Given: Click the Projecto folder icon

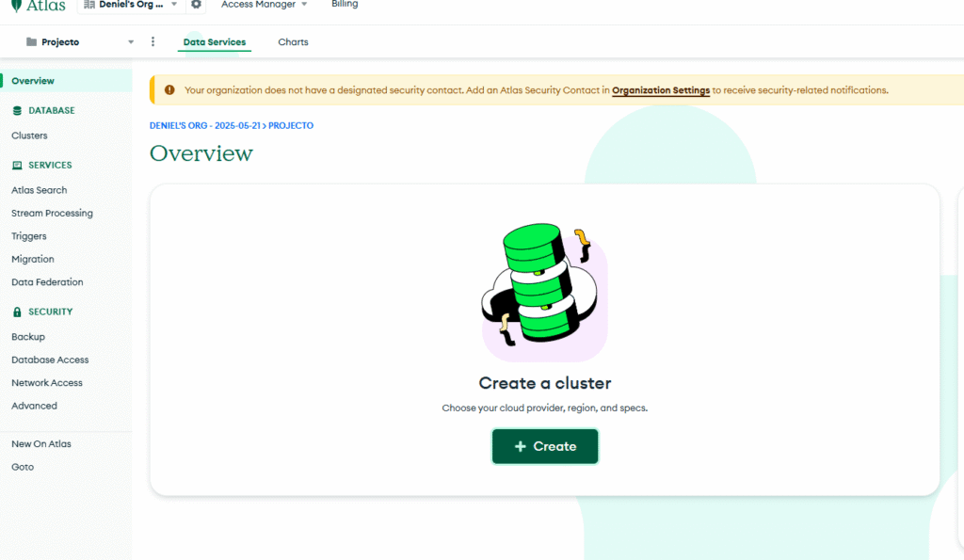Looking at the screenshot, I should point(32,42).
